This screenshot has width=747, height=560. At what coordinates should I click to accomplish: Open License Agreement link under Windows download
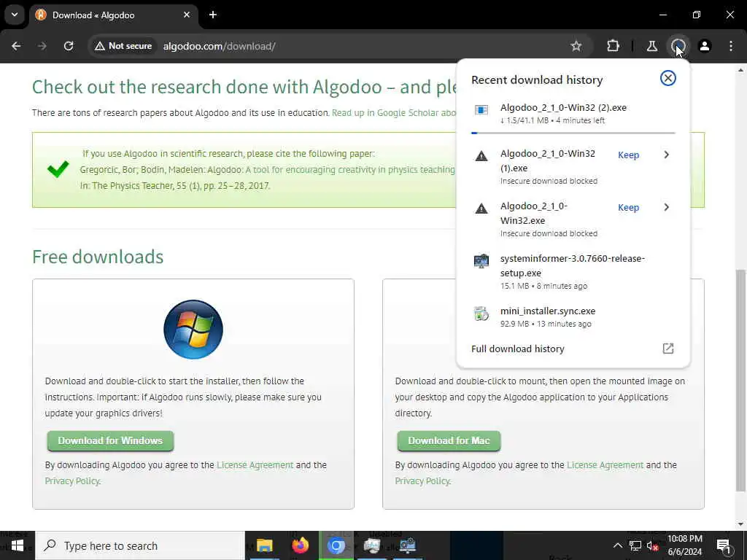(x=255, y=464)
